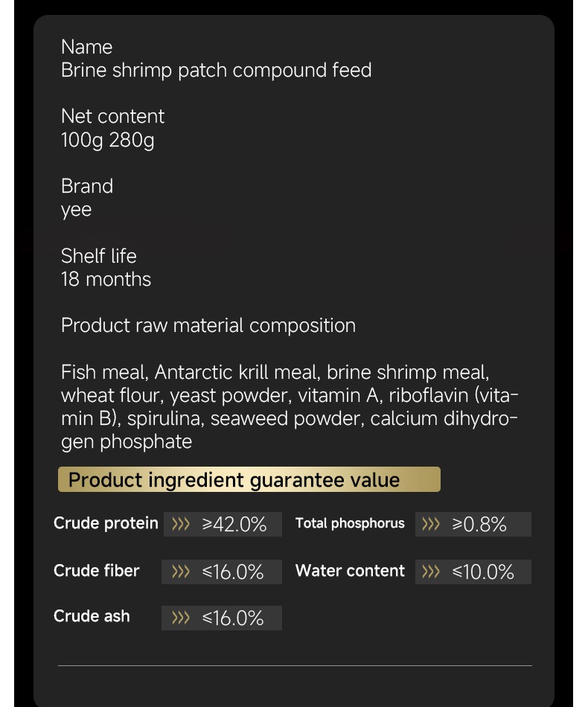Click the arrows icon beside Crude ash
The width and height of the screenshot is (588, 707).
(181, 618)
